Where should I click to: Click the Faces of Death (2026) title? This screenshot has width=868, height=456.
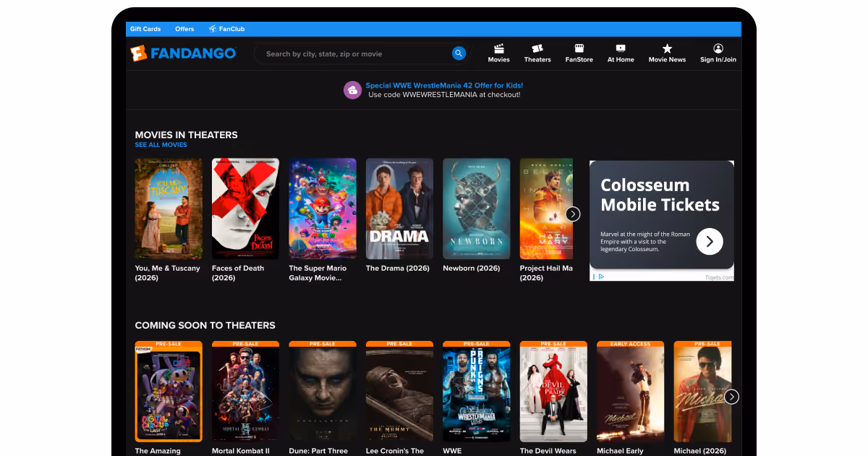tap(238, 273)
